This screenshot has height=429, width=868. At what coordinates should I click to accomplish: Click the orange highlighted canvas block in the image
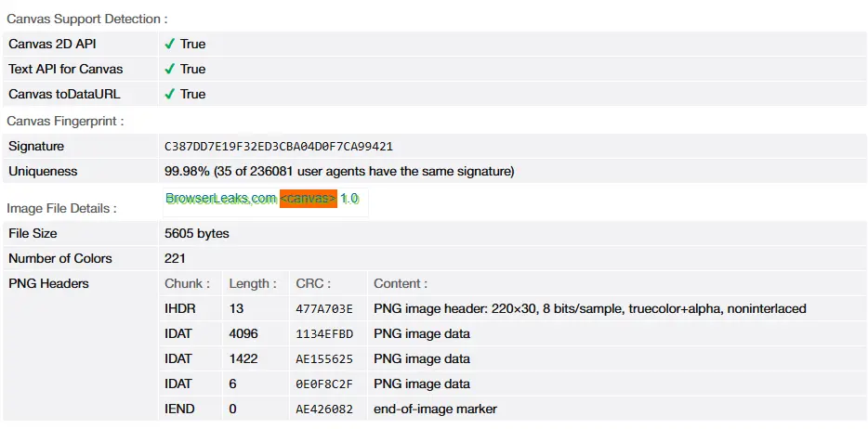point(308,199)
